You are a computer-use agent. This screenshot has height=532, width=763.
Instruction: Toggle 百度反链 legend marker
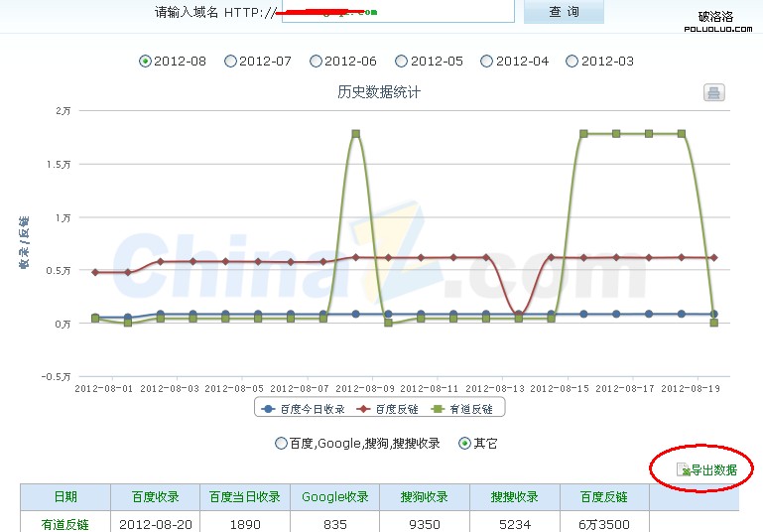(x=363, y=409)
